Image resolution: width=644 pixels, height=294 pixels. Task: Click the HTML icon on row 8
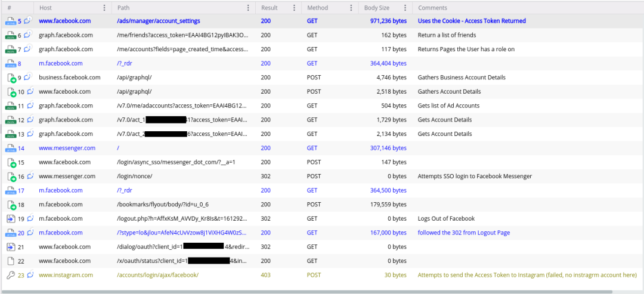10,64
